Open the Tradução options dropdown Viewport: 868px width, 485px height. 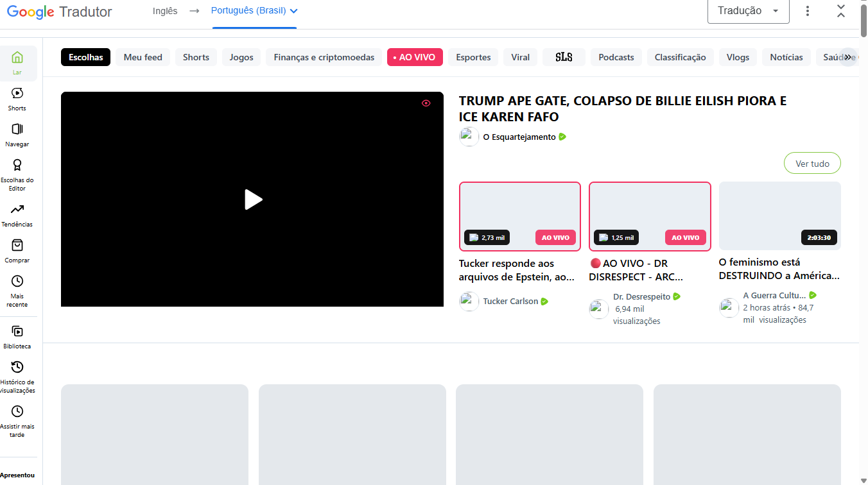point(748,12)
